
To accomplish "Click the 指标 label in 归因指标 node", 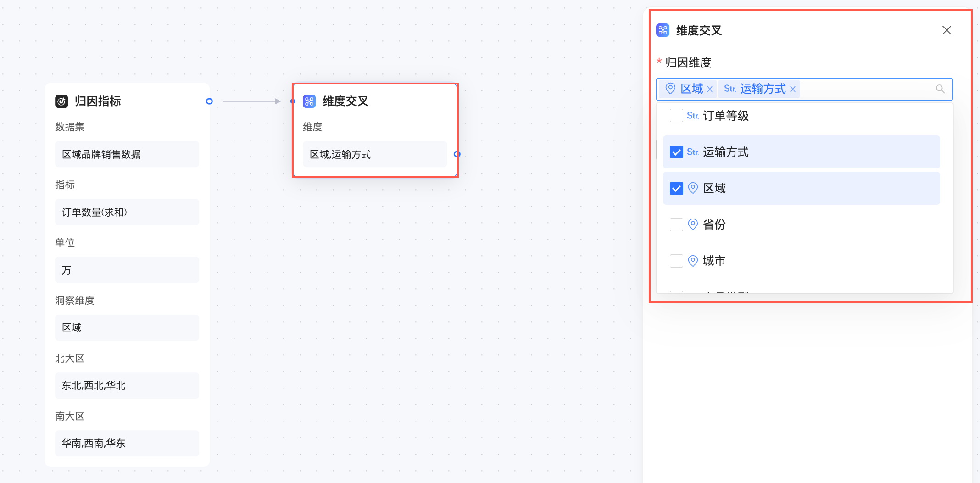I will (x=65, y=185).
